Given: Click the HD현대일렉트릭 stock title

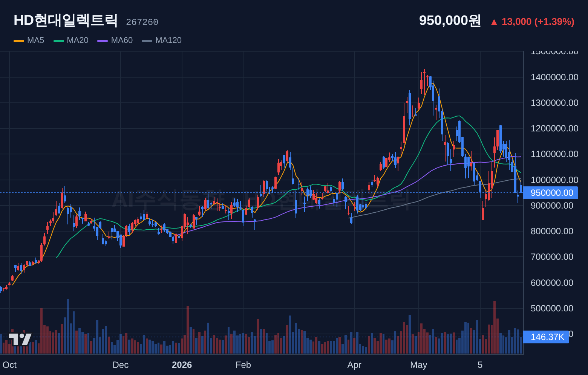Looking at the screenshot, I should coord(66,20).
